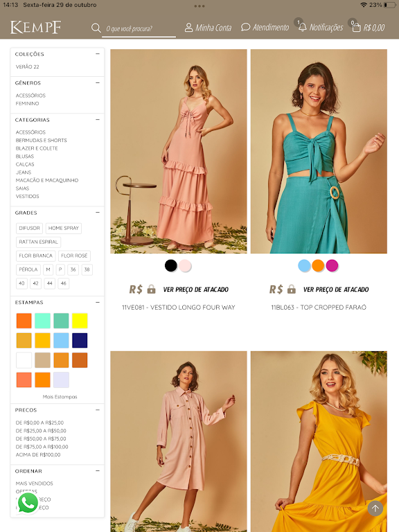Image resolution: width=399 pixels, height=532 pixels.
Task: Open Minha Conta account menu
Action: [x=208, y=28]
